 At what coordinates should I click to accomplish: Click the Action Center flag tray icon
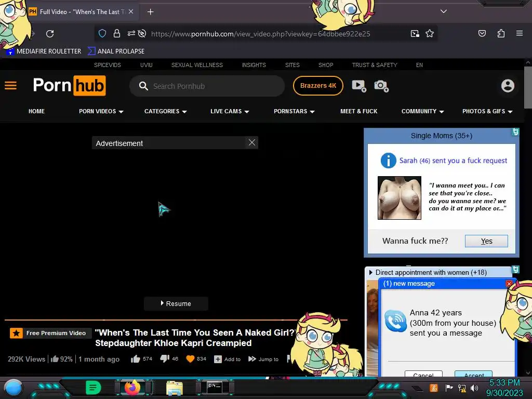[449, 388]
